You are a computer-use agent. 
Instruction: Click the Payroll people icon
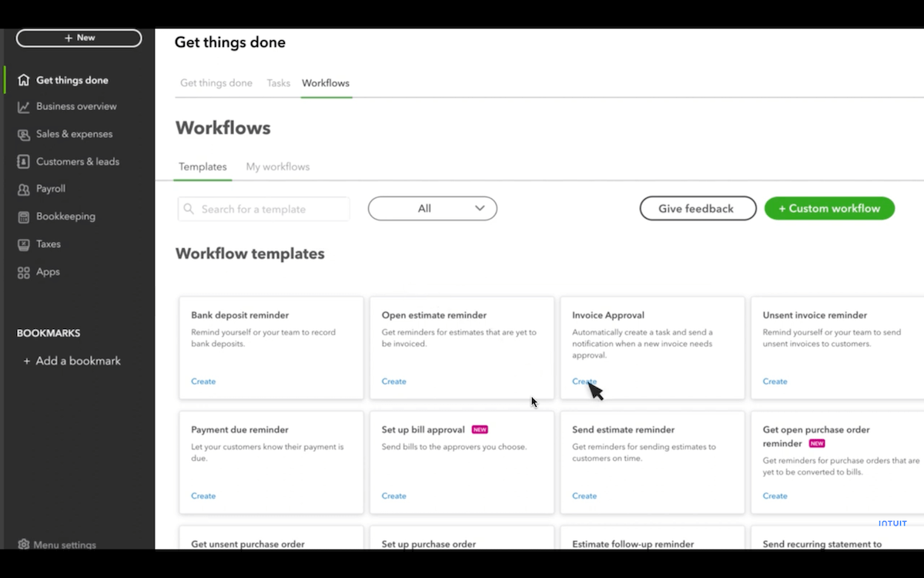24,189
